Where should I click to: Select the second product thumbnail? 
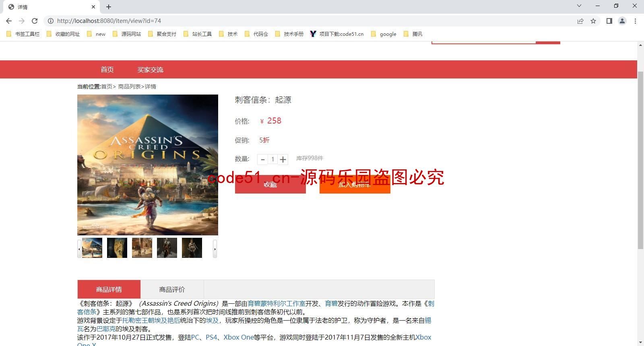point(117,248)
